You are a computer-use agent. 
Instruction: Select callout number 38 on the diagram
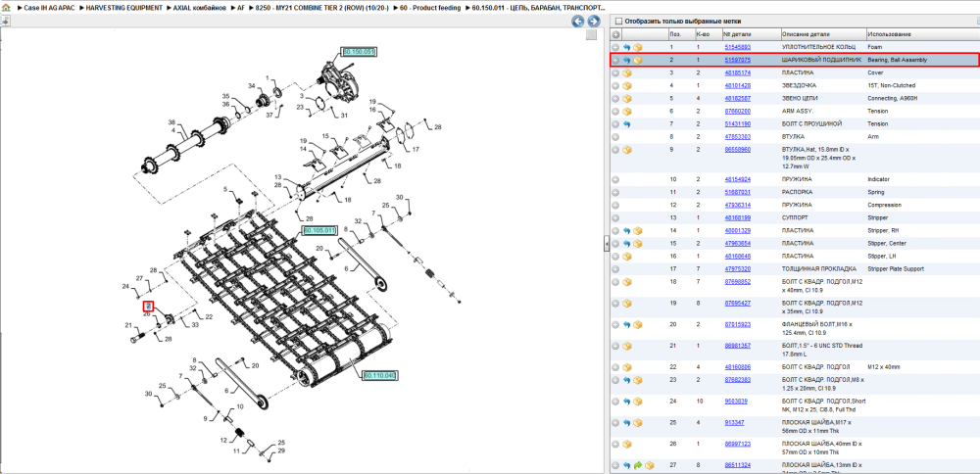click(171, 122)
